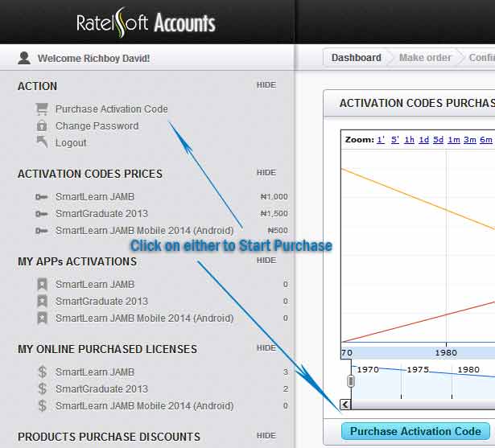This screenshot has height=448, width=495.
Task: Collapse My Online Purchased Licenses section
Action: coord(266,348)
